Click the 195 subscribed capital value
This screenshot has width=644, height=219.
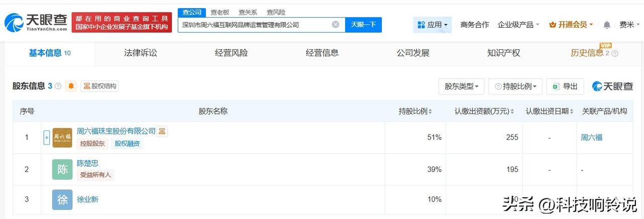(x=512, y=169)
